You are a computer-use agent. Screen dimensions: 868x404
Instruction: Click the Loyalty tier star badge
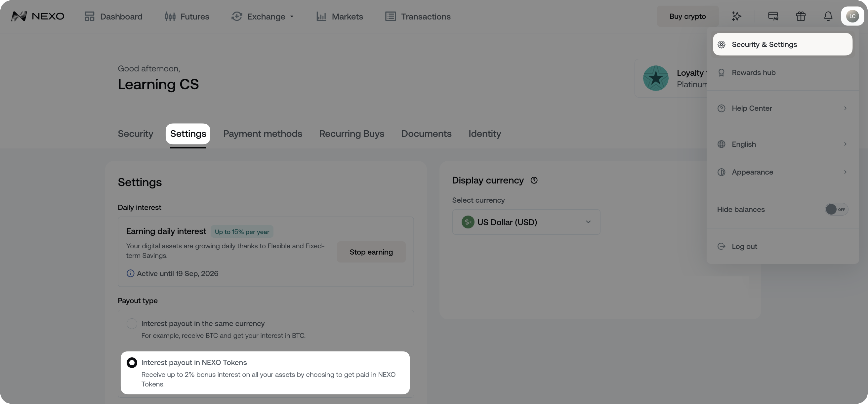[x=656, y=78]
